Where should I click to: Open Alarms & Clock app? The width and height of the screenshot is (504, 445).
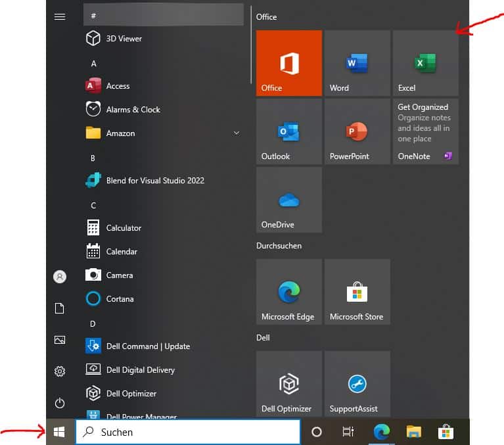click(163, 110)
